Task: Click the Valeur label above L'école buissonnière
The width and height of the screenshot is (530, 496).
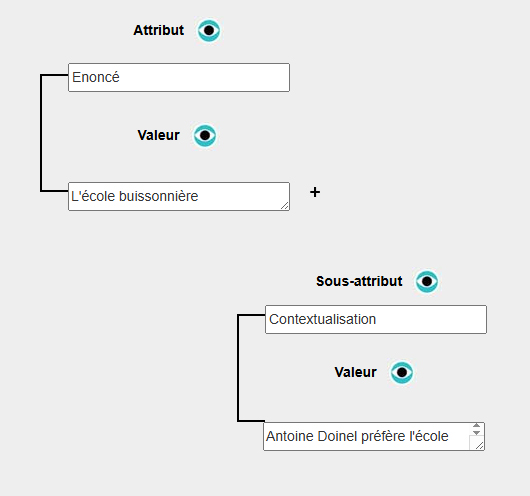Action: tap(159, 135)
